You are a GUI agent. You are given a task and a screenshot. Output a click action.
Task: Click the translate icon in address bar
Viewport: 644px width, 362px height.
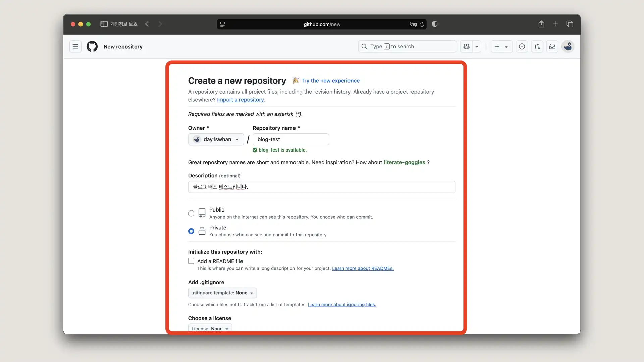click(413, 24)
